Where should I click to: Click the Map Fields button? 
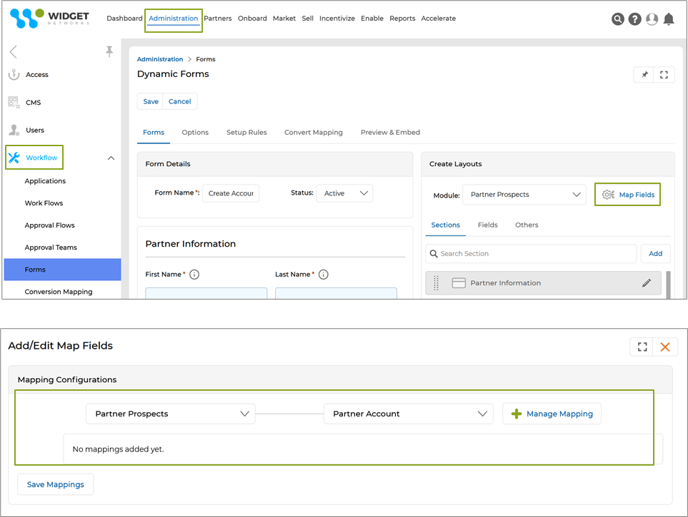point(628,195)
